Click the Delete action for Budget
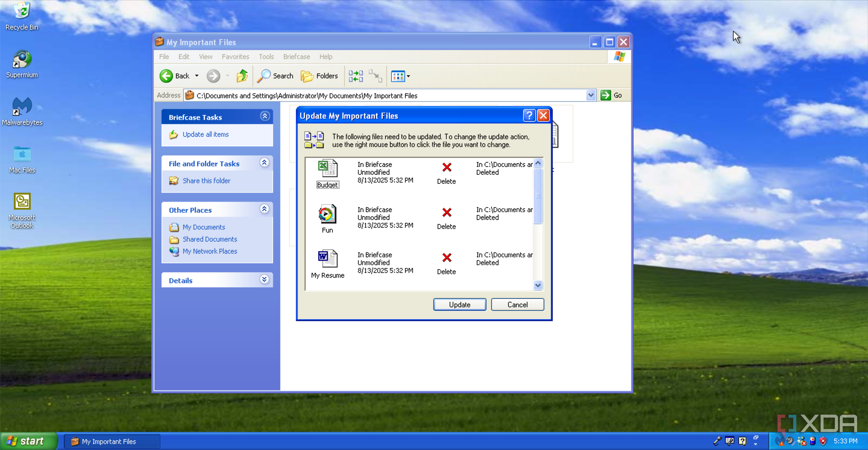The image size is (868, 450). (x=446, y=174)
